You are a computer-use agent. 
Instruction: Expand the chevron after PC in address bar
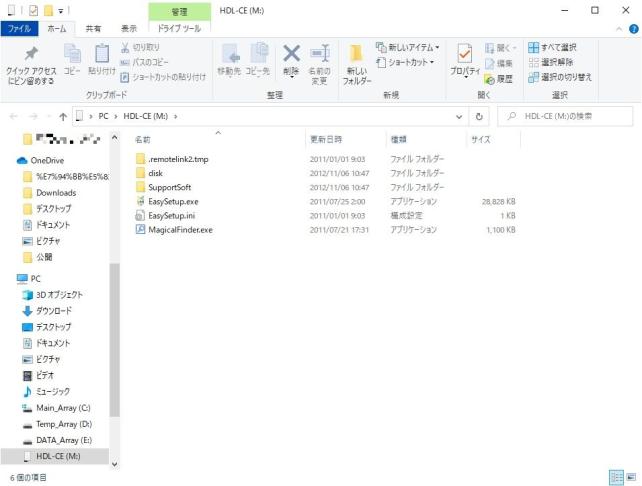point(116,117)
